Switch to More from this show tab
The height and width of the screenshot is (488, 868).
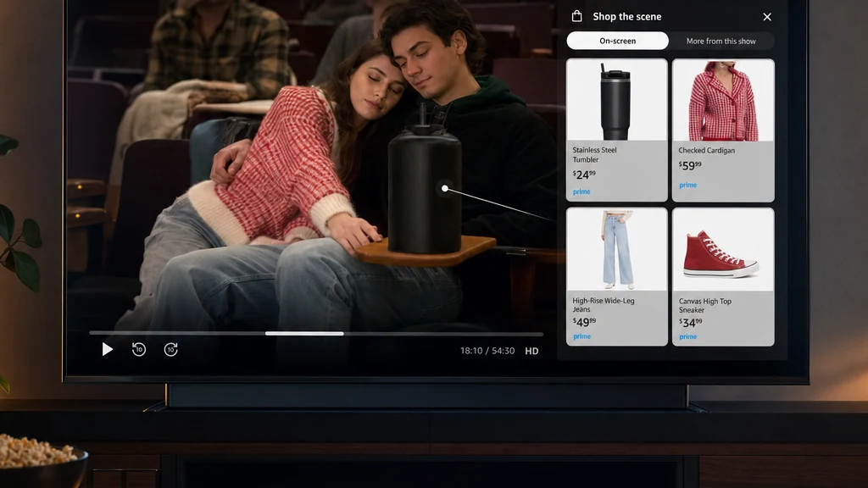coord(721,41)
